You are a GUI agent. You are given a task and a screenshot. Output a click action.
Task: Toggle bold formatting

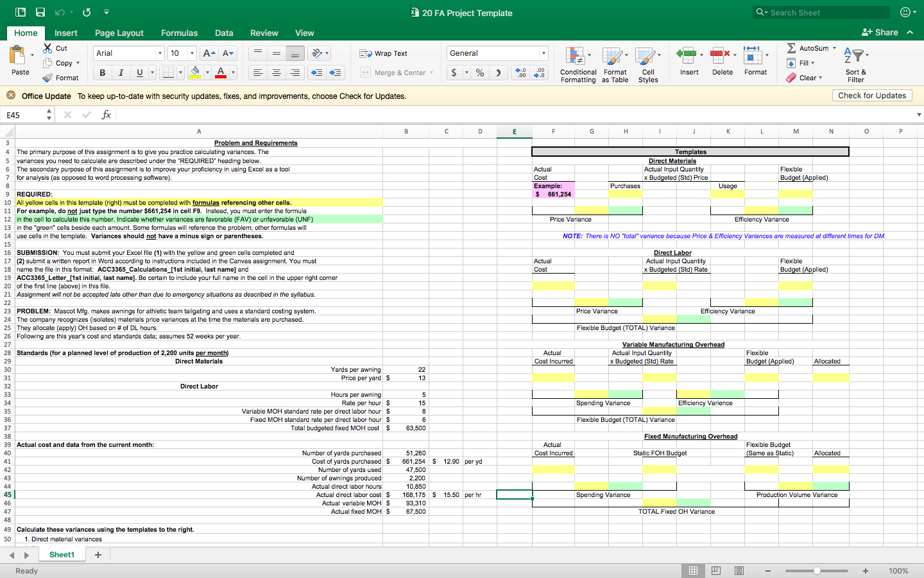[x=101, y=72]
